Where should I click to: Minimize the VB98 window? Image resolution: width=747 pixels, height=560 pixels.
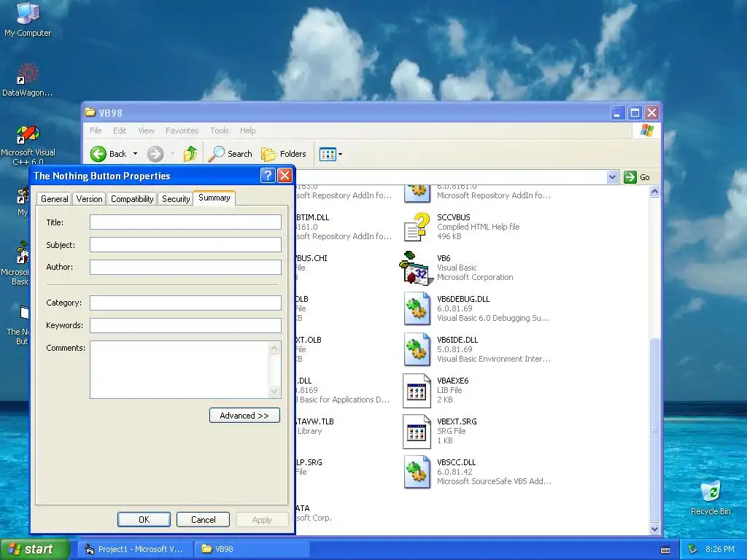click(617, 113)
